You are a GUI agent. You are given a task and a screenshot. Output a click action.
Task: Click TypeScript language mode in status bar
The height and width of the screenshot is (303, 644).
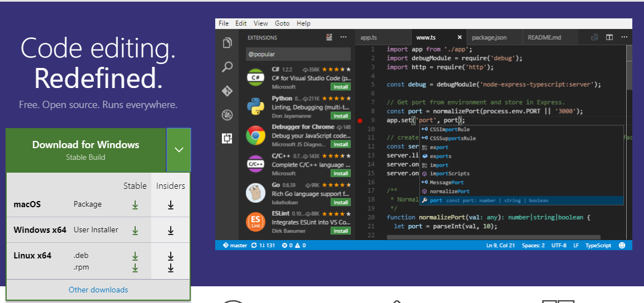[x=598, y=246]
